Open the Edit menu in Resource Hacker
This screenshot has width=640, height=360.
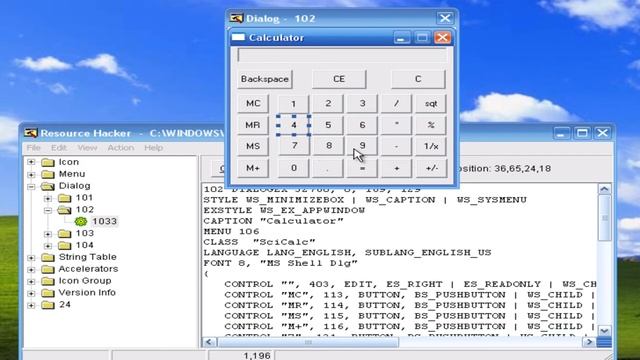[x=59, y=148]
